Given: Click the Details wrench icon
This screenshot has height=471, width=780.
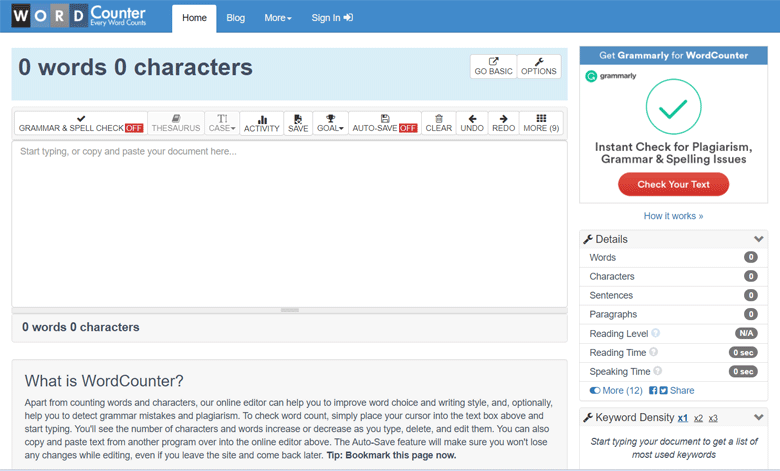Looking at the screenshot, I should [x=588, y=239].
